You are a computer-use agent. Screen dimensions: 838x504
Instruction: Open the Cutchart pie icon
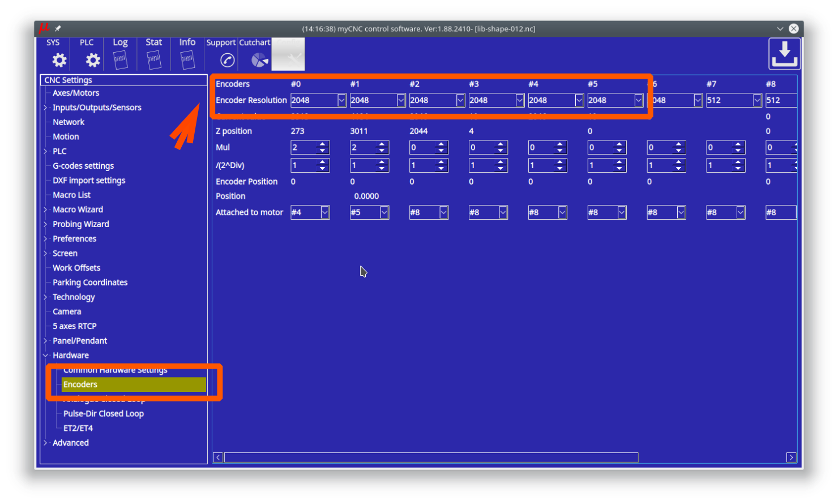pos(259,59)
